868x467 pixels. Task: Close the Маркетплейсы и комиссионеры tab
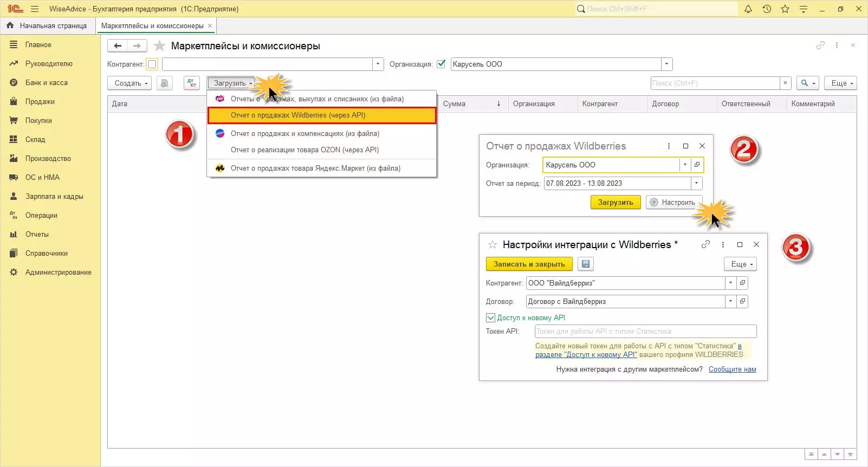210,25
